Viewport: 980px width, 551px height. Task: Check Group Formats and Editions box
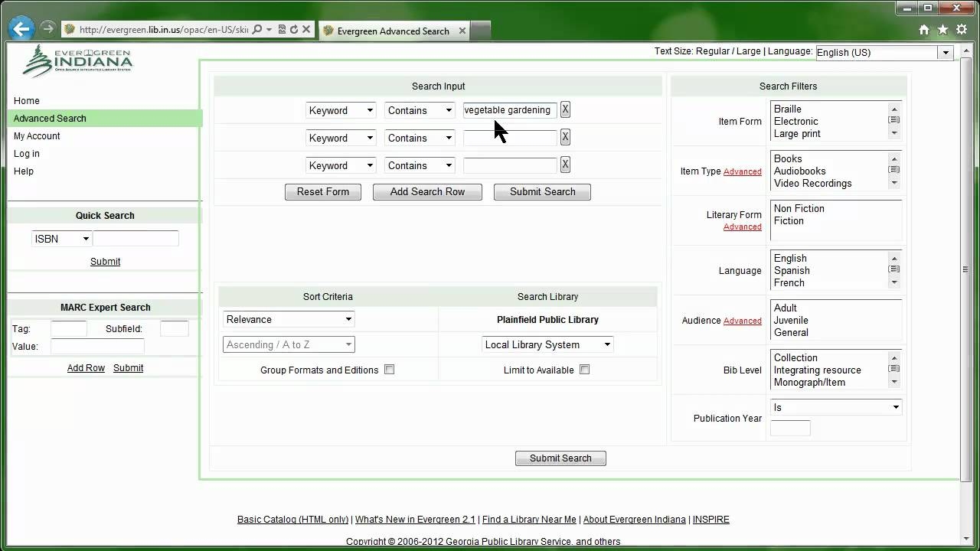tap(389, 370)
